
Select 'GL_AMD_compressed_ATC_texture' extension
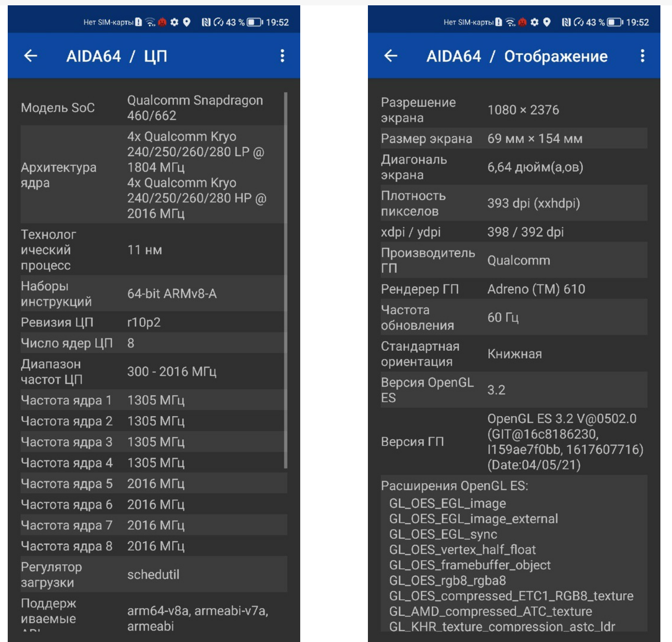click(x=491, y=612)
